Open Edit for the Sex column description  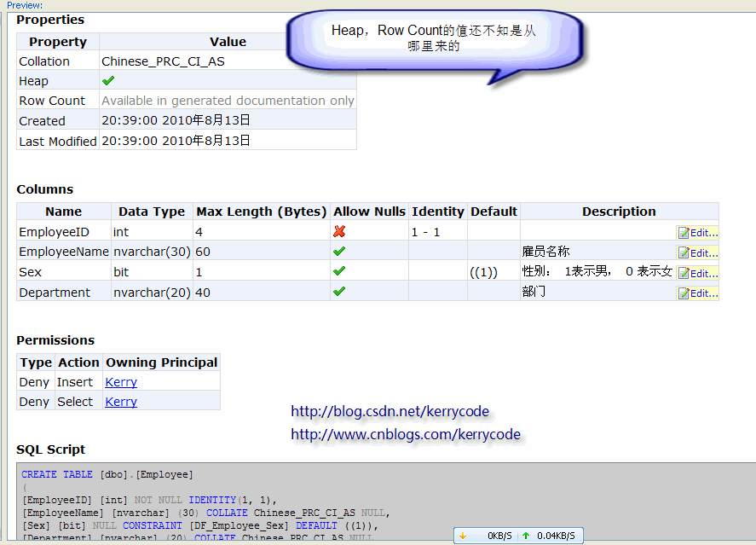(x=698, y=273)
